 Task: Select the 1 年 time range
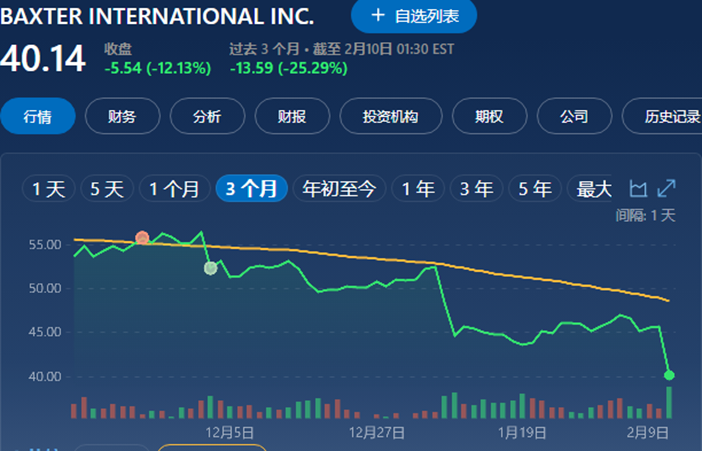click(x=418, y=189)
